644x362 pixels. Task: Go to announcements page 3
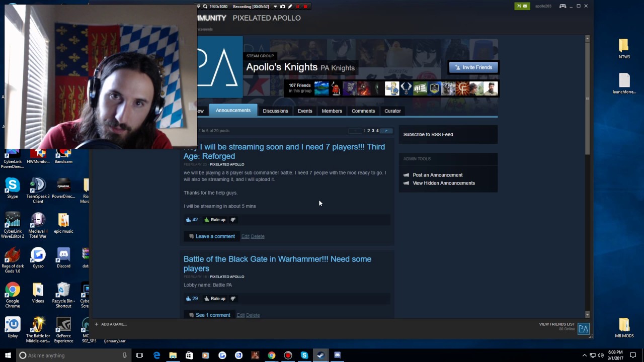coord(373,131)
